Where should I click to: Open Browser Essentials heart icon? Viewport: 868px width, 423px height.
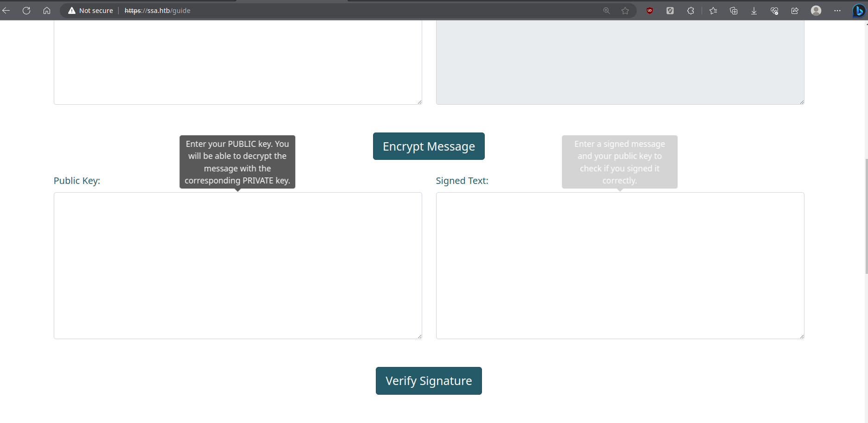[774, 11]
